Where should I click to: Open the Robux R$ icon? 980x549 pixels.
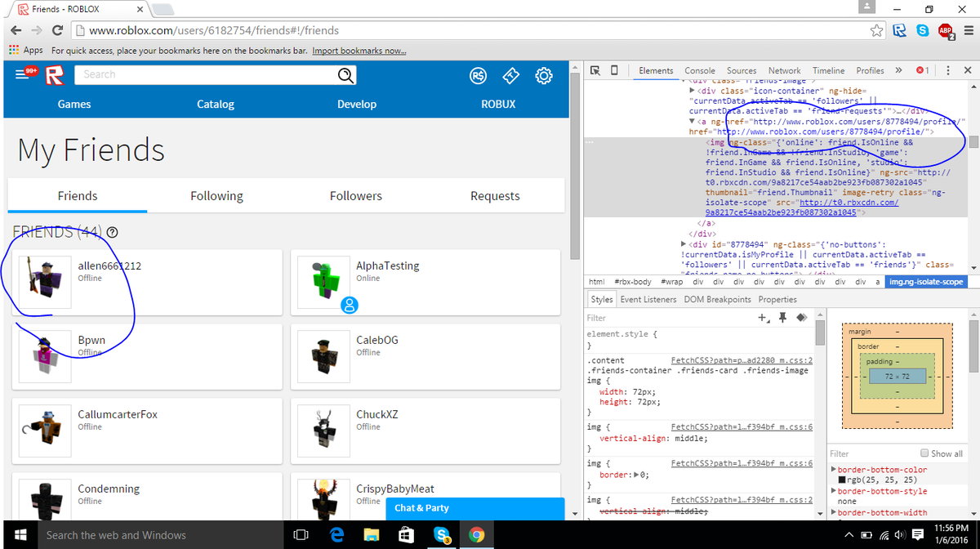click(479, 76)
